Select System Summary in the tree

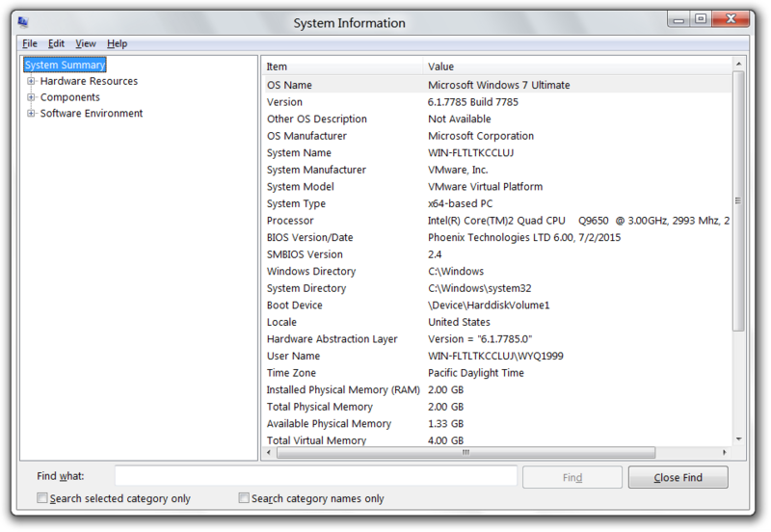(65, 66)
